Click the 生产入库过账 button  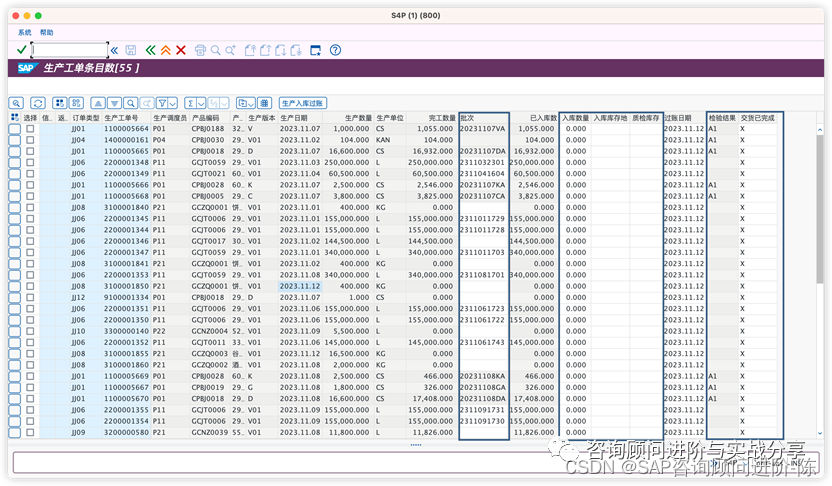click(x=302, y=103)
